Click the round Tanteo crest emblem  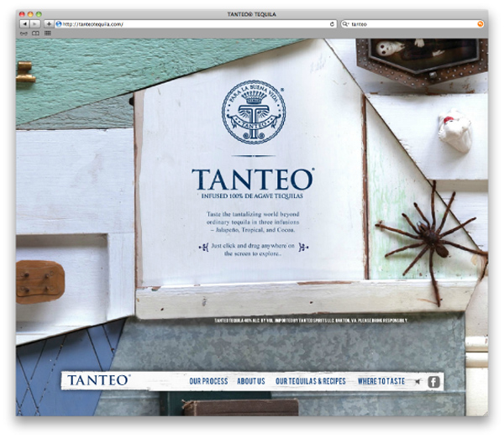[254, 112]
